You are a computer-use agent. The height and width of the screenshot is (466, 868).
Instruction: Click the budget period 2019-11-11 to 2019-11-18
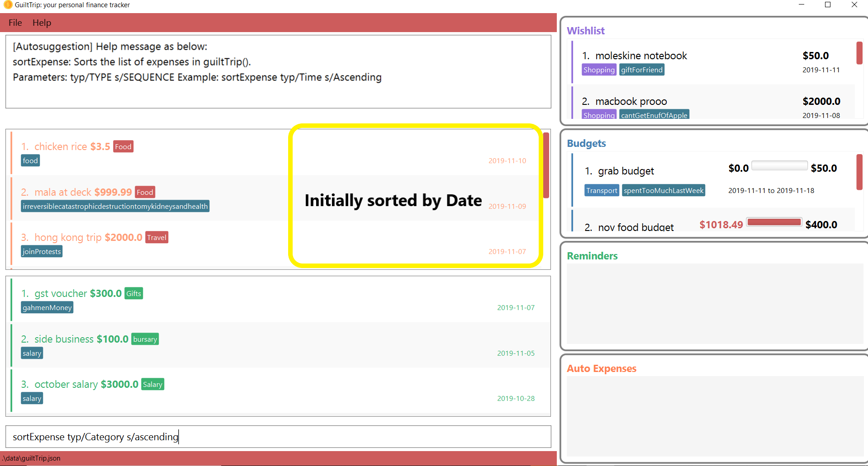point(771,190)
